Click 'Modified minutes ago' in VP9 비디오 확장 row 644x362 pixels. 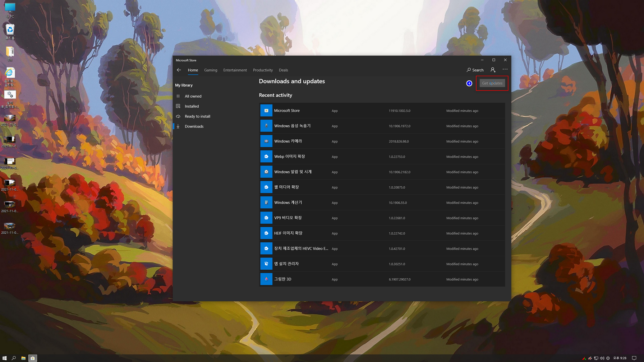point(462,218)
